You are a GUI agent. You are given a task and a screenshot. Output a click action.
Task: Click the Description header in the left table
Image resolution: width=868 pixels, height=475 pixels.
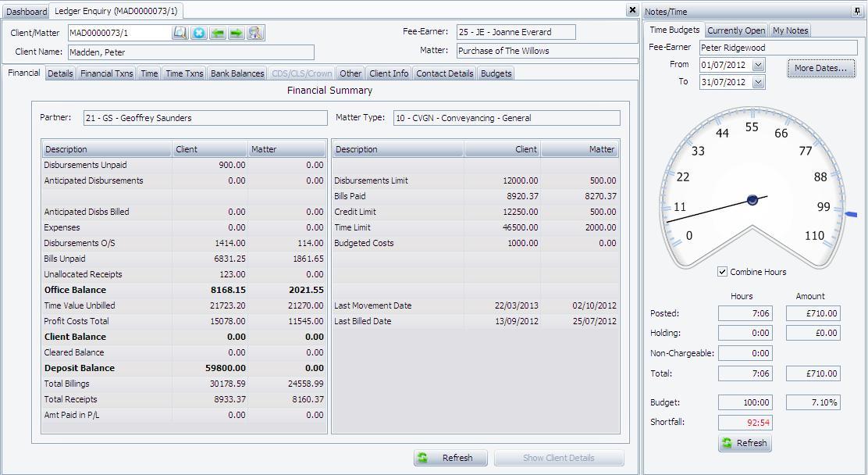[x=107, y=149]
